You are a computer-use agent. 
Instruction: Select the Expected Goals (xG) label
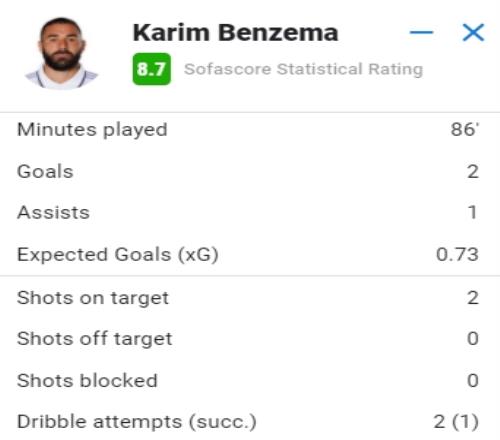click(x=118, y=255)
